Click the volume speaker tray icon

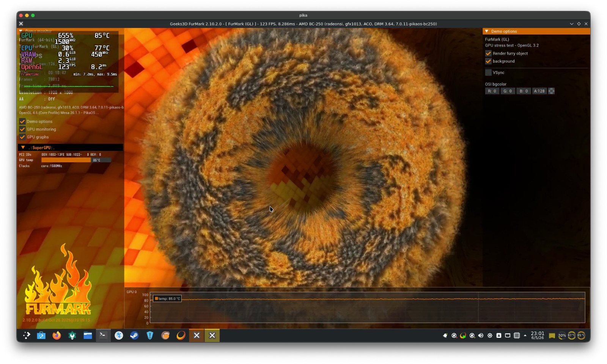(x=481, y=336)
